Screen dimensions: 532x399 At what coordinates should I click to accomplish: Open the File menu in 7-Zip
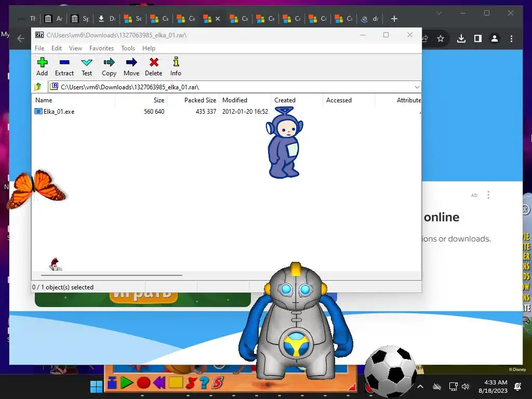click(39, 48)
